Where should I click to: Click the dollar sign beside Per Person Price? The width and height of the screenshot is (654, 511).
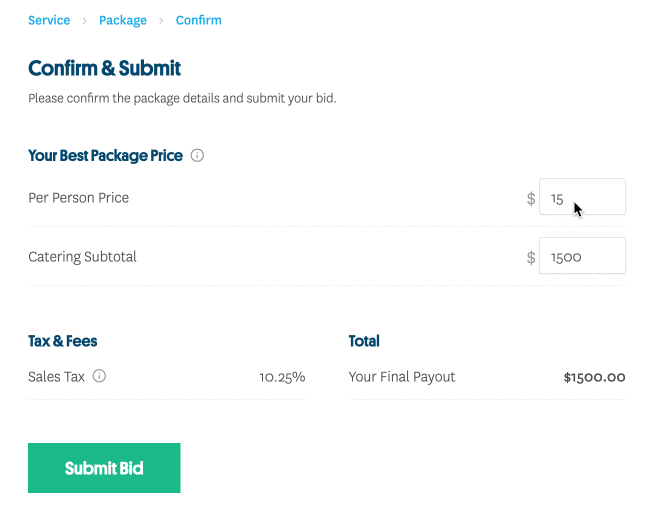point(531,199)
